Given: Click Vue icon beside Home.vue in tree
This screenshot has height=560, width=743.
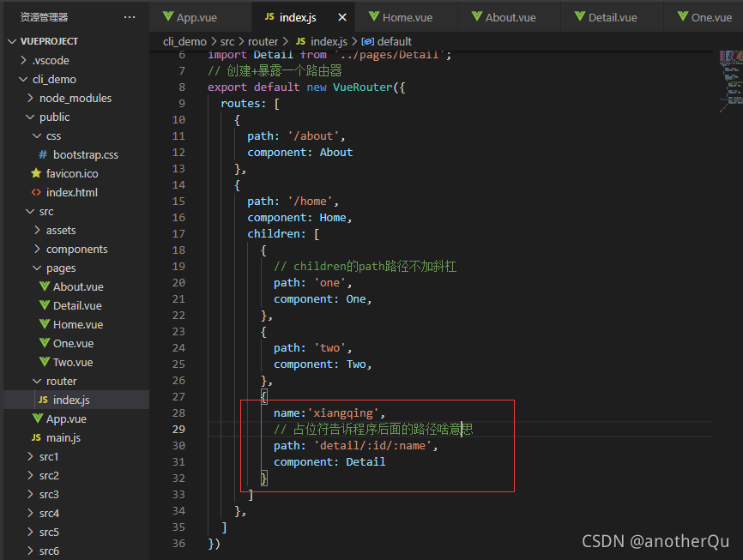Looking at the screenshot, I should 45,324.
